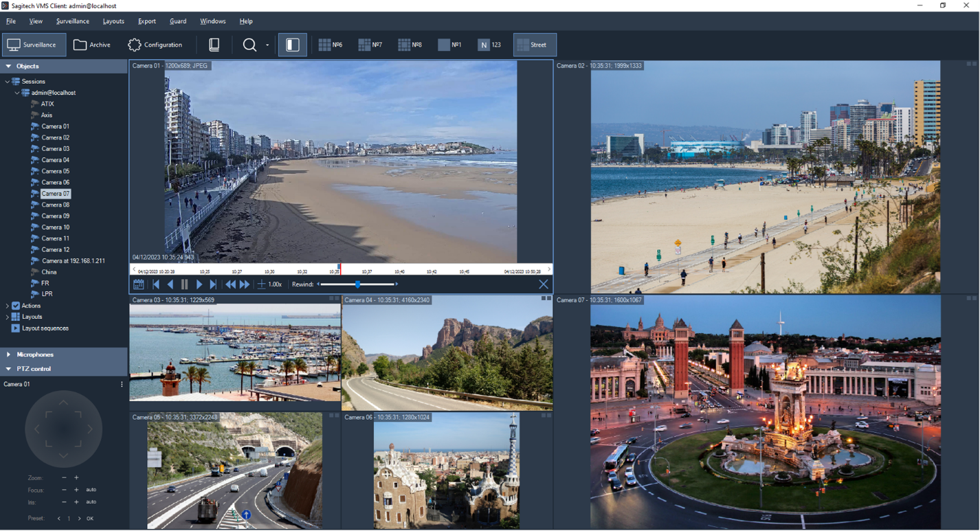Open the Guard menu in menu bar
This screenshot has height=531, width=980.
click(x=178, y=21)
